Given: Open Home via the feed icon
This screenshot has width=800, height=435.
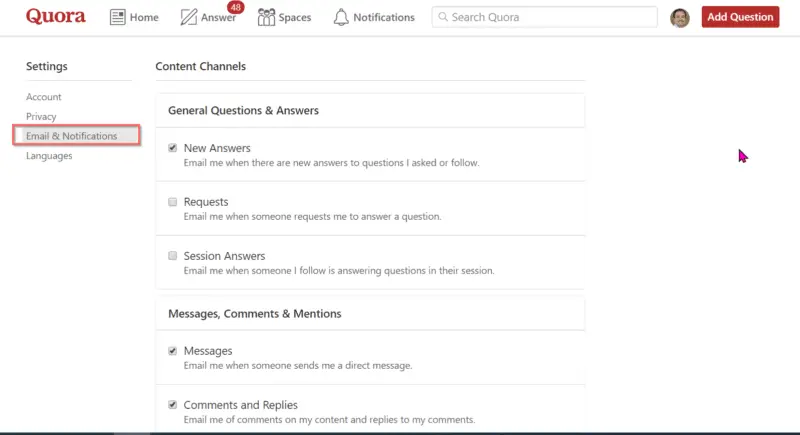Looking at the screenshot, I should [x=117, y=17].
